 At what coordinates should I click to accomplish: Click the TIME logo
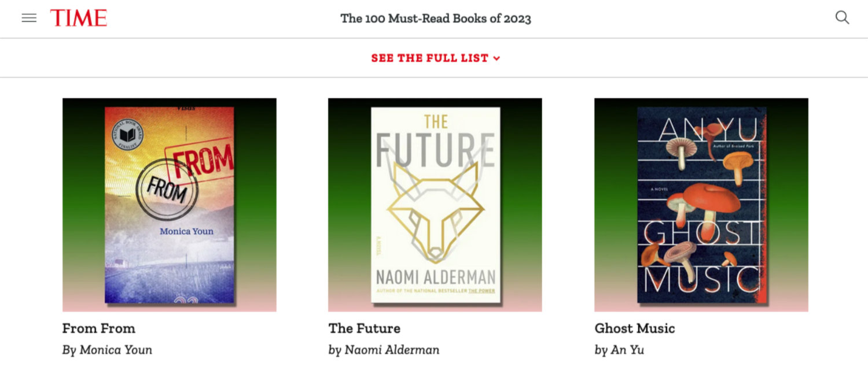click(79, 18)
